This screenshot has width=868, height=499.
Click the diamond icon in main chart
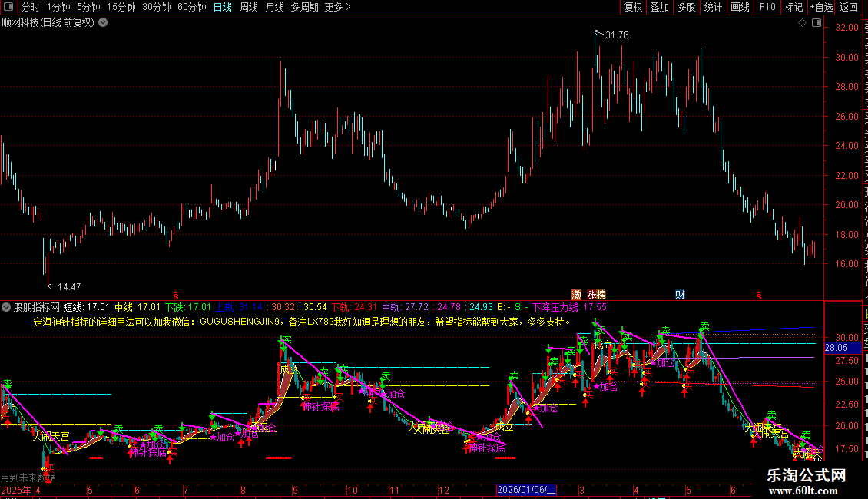click(802, 23)
